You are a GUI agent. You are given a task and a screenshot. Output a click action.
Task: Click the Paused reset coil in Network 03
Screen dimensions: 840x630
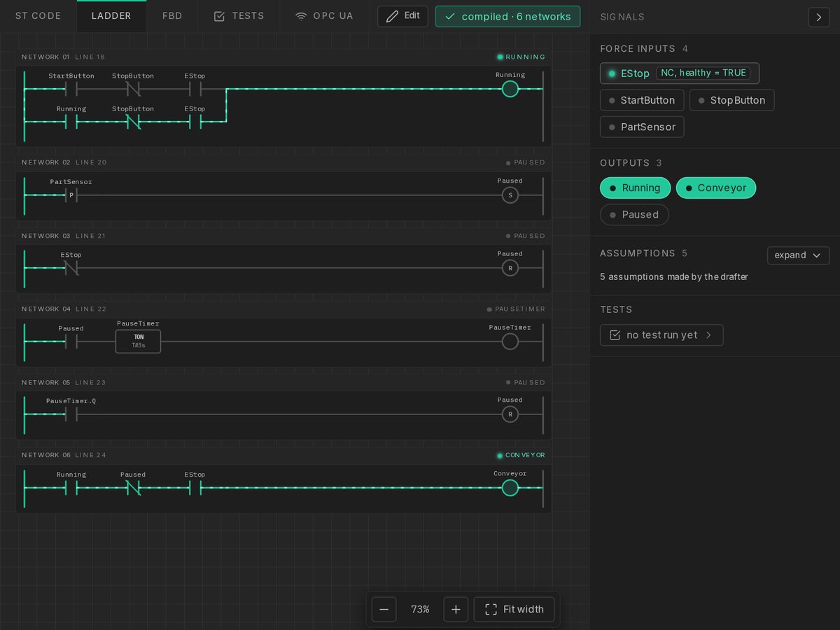tap(510, 268)
